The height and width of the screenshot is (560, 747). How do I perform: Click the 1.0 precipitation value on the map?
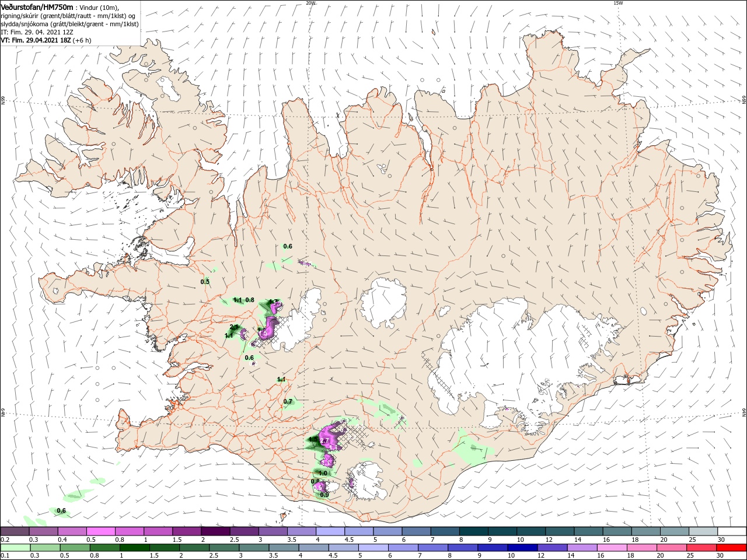click(x=323, y=473)
